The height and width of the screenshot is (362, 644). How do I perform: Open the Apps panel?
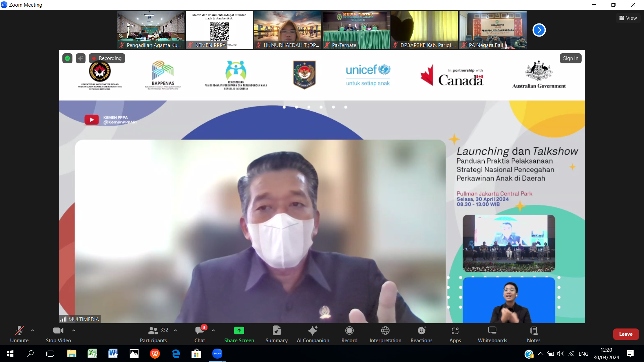(455, 334)
